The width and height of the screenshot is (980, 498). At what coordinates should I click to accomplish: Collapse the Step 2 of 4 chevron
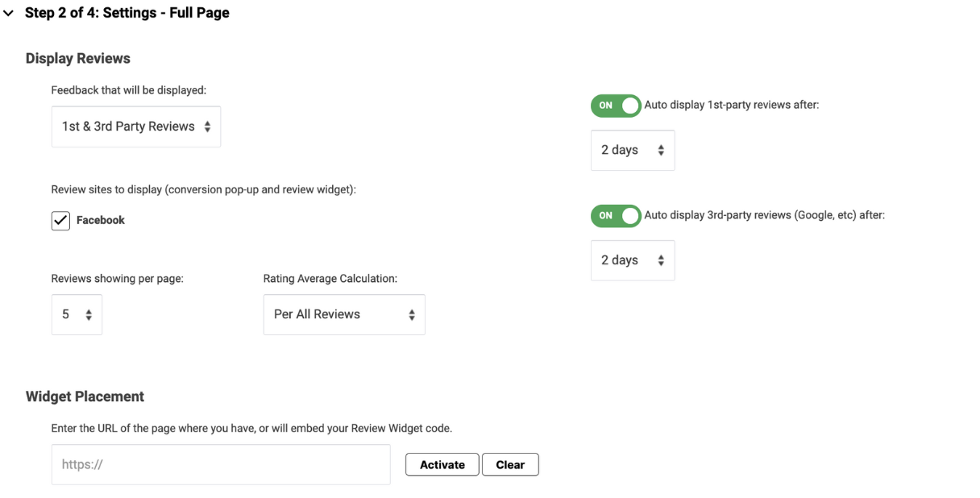click(9, 13)
